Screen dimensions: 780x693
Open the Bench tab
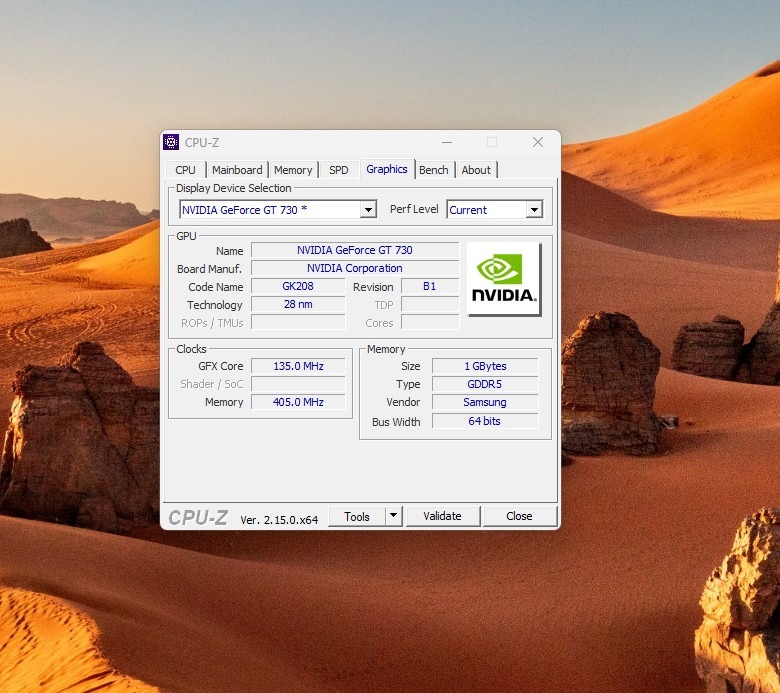[434, 170]
